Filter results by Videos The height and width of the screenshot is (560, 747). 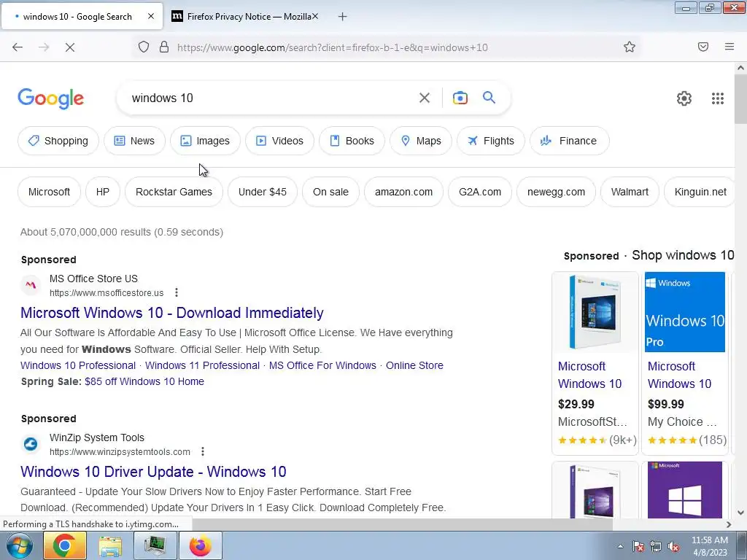click(x=279, y=141)
